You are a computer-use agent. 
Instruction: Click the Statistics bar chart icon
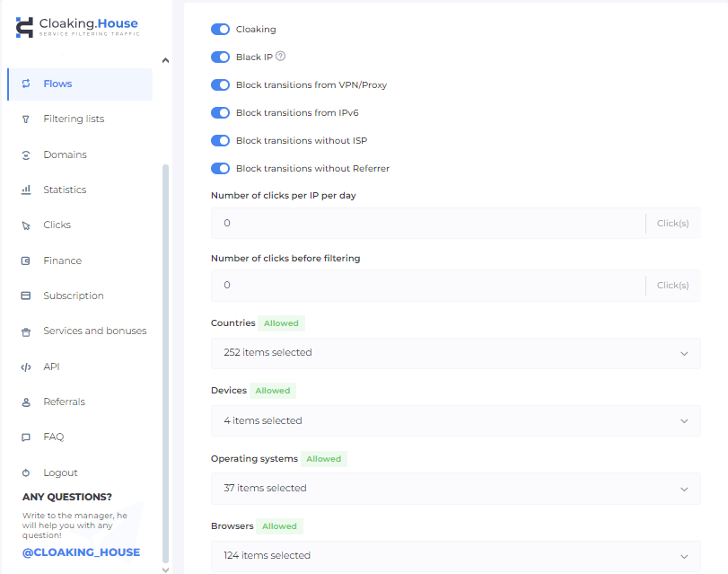(26, 190)
